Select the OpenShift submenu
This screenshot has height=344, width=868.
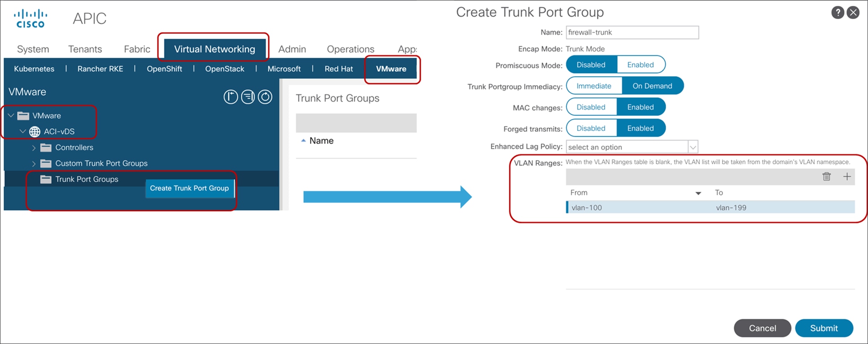[x=164, y=69]
